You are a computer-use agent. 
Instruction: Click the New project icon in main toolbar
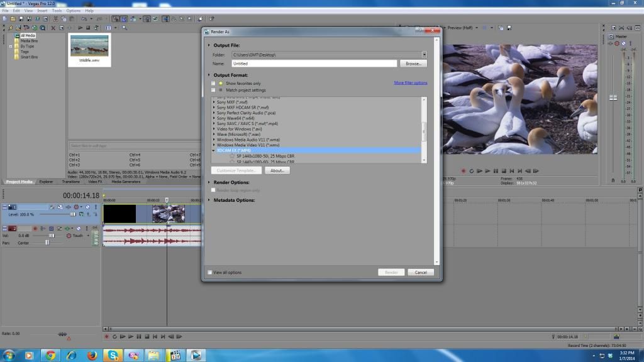(4, 19)
